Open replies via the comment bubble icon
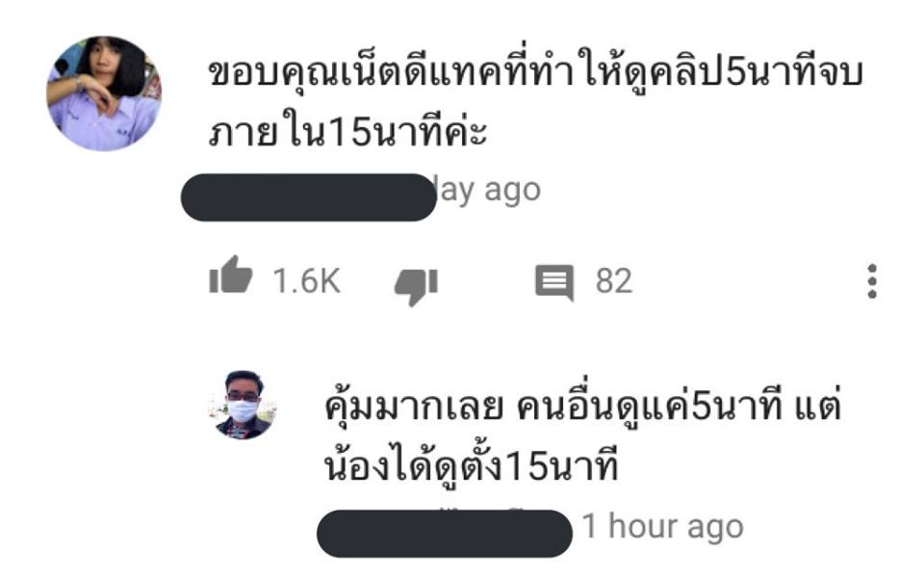Image resolution: width=924 pixels, height=578 pixels. (x=554, y=282)
